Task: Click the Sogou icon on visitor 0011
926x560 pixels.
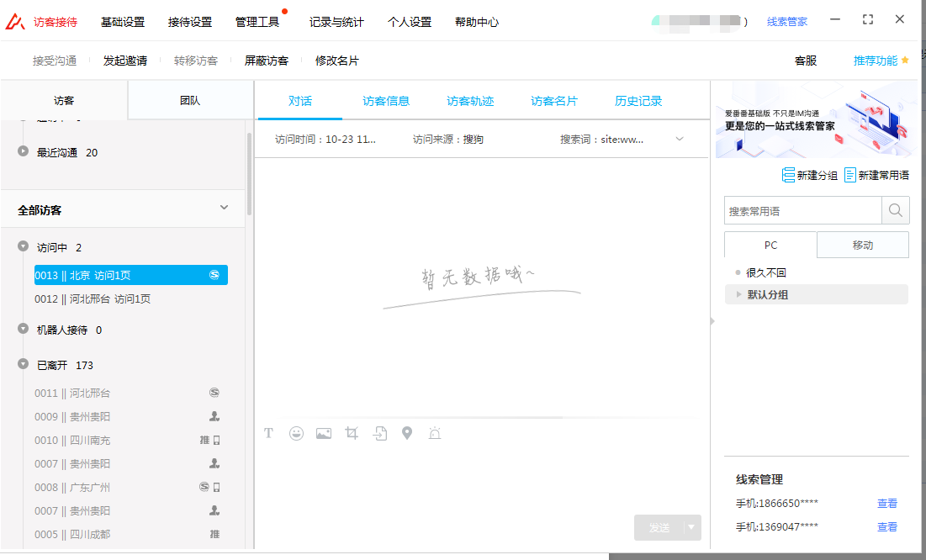Action: pyautogui.click(x=214, y=393)
